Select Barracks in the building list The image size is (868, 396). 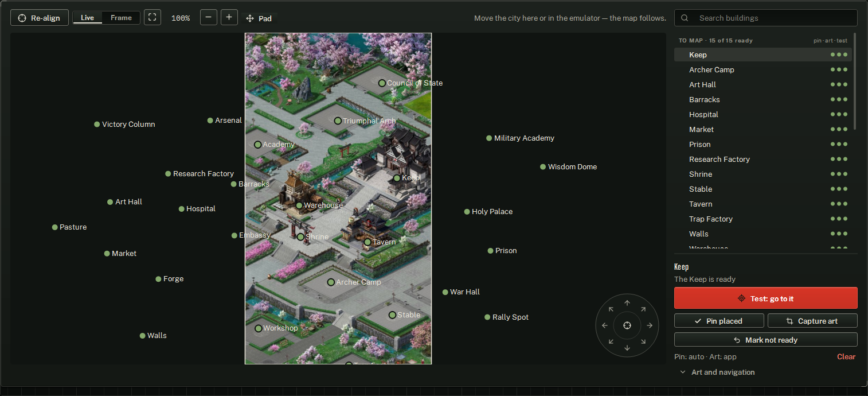[763, 99]
